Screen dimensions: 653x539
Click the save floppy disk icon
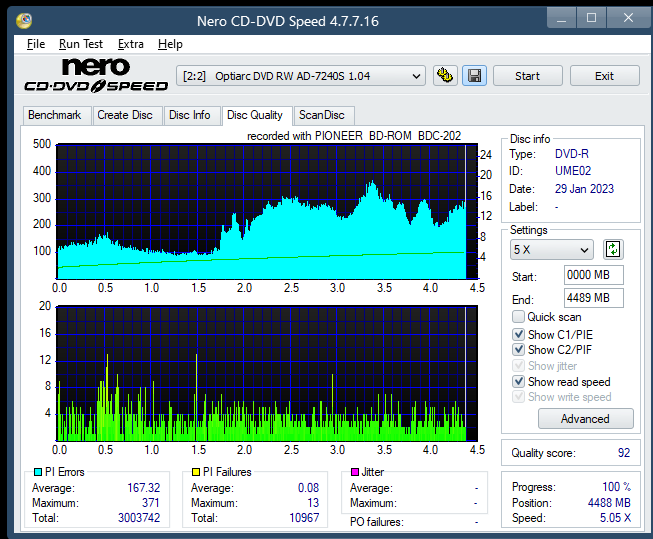(x=474, y=76)
